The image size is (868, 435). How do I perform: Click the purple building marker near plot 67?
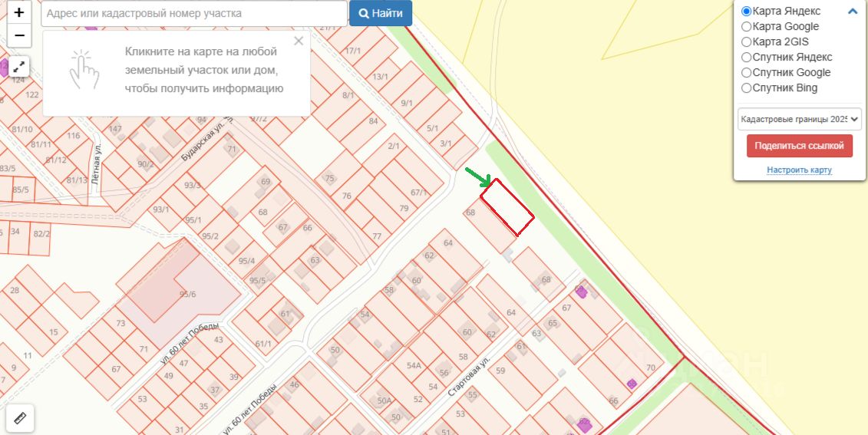click(581, 292)
